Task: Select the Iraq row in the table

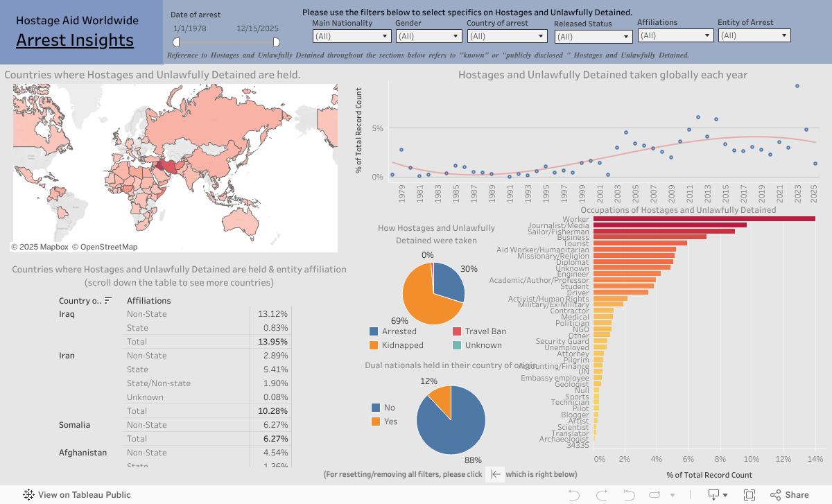Action: [x=67, y=314]
